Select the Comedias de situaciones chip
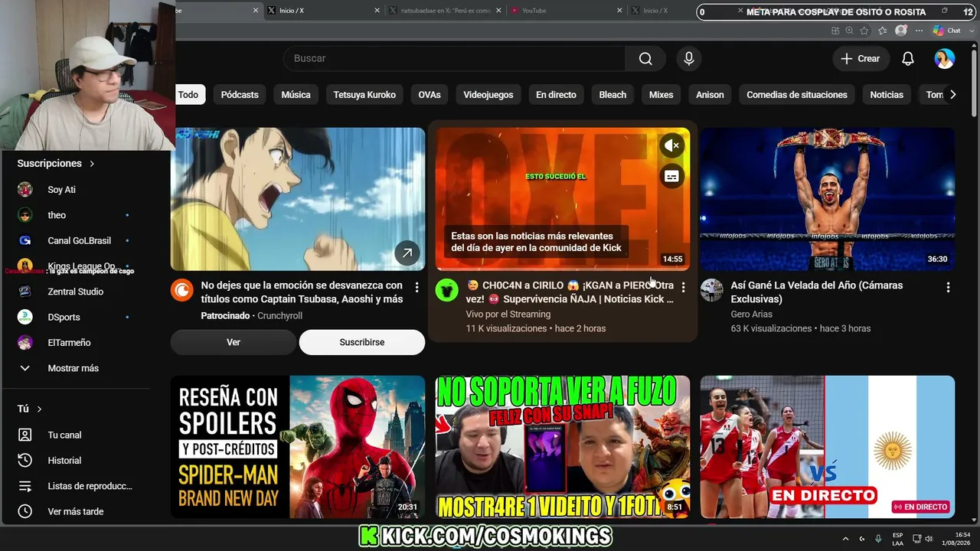This screenshot has width=980, height=551. point(797,95)
